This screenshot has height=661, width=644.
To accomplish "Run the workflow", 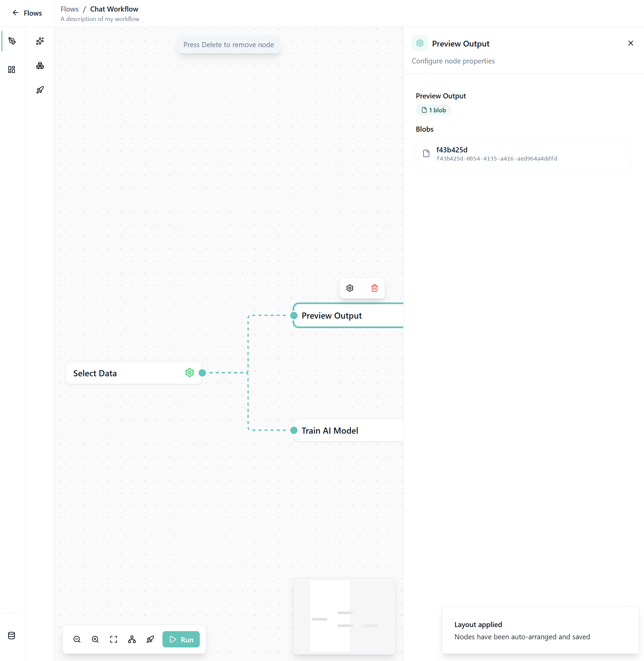I will point(181,639).
